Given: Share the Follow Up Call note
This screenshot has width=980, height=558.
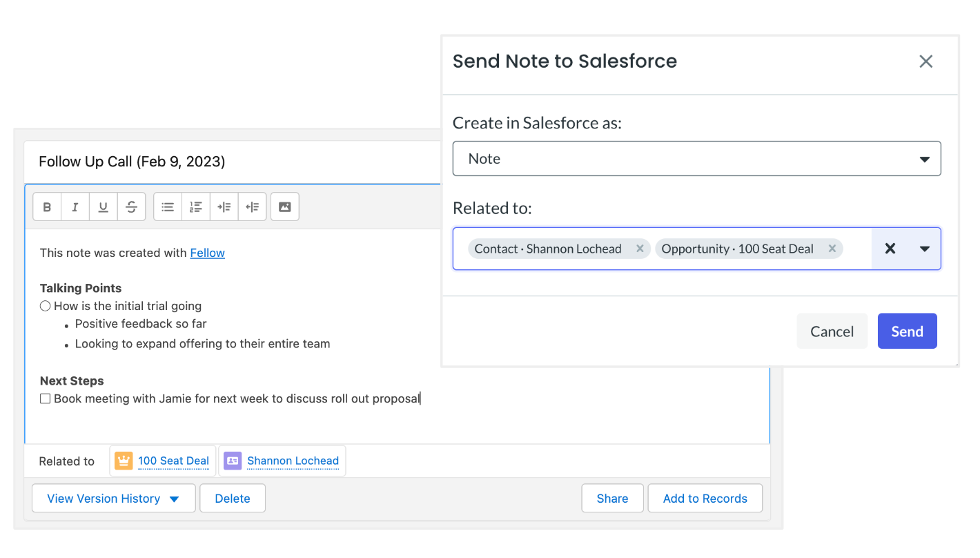Looking at the screenshot, I should coord(612,499).
